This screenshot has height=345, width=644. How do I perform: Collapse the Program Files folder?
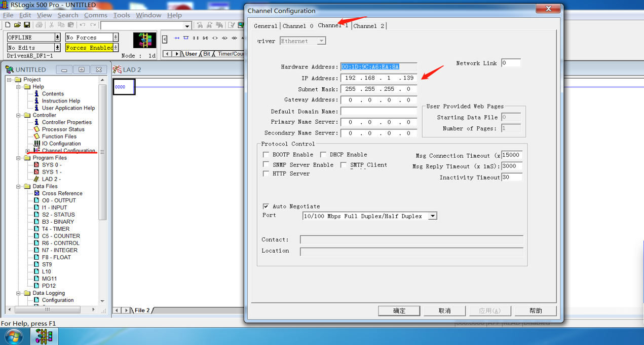coord(18,158)
